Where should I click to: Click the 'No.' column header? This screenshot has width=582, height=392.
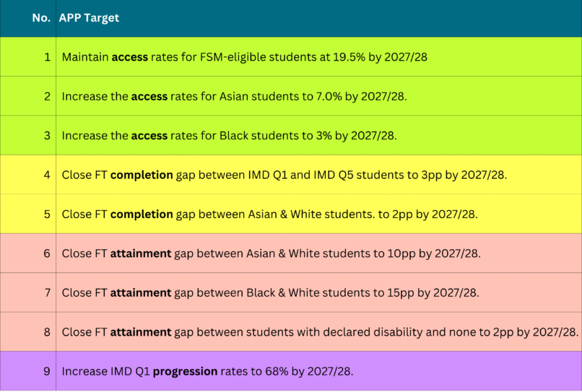41,18
